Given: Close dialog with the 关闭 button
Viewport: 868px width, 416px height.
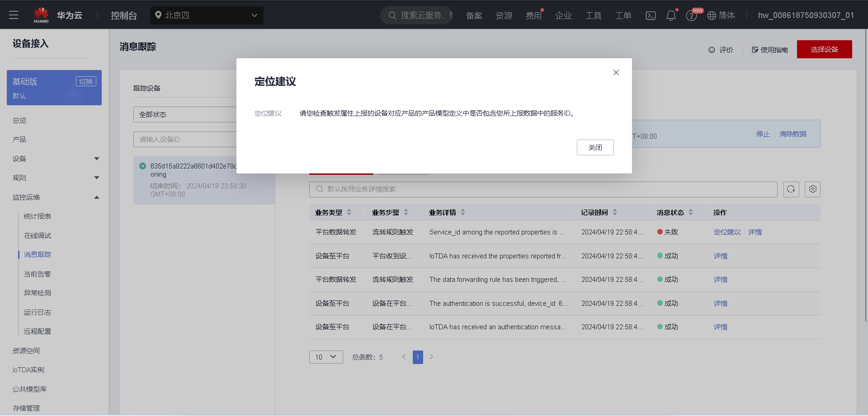Looking at the screenshot, I should pos(595,147).
